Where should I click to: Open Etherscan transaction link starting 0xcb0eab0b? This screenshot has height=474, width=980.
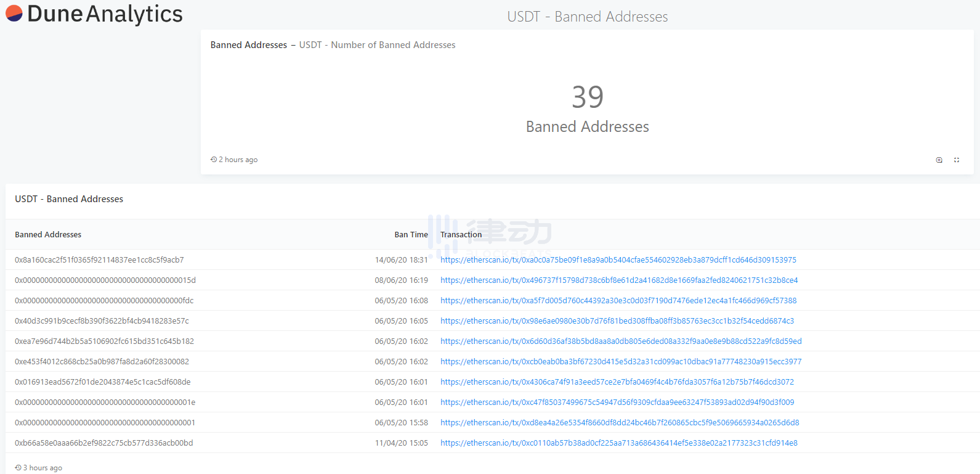[621, 362]
